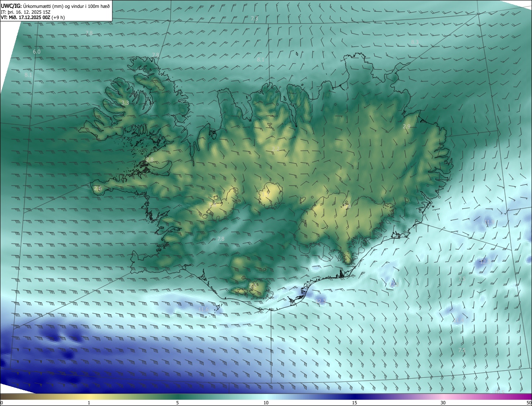Image resolution: width=532 pixels, height=406 pixels.
Task: Click the 3.3 value label over the Westfjords
Action: [125, 103]
